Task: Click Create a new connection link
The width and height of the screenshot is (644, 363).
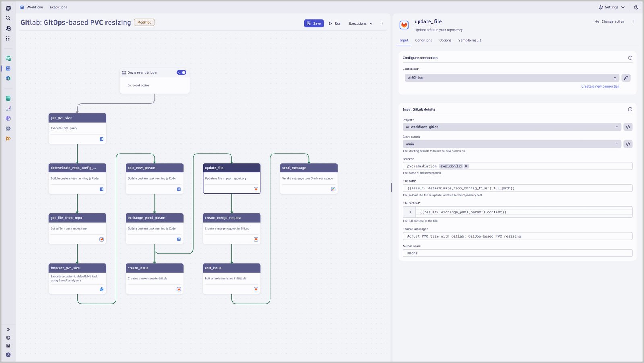Action: [x=600, y=86]
